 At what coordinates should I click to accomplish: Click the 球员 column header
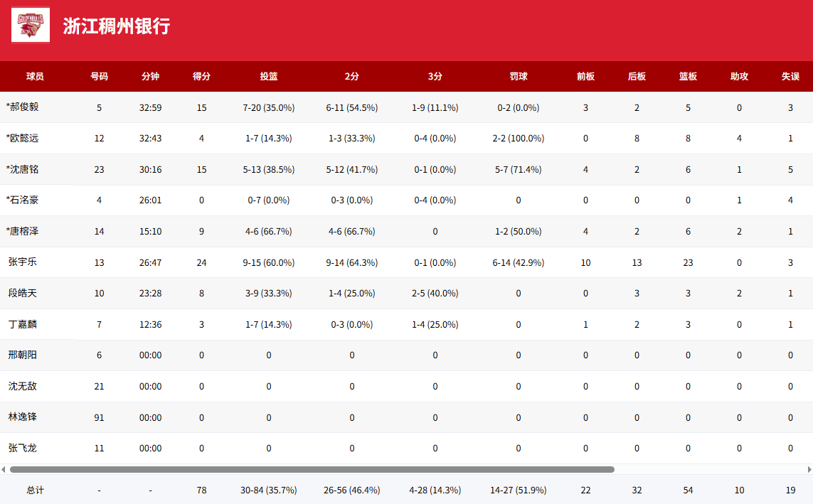click(35, 76)
